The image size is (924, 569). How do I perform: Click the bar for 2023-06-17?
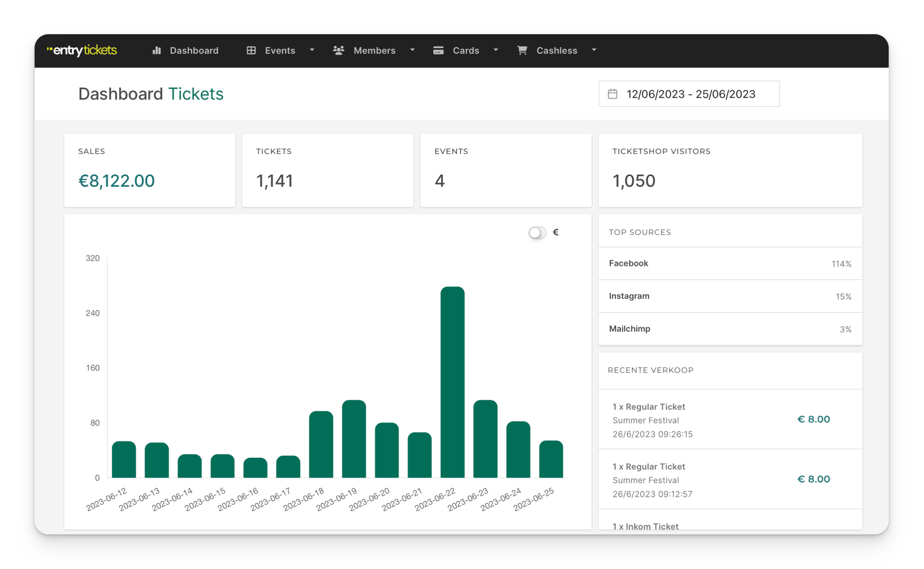288,466
